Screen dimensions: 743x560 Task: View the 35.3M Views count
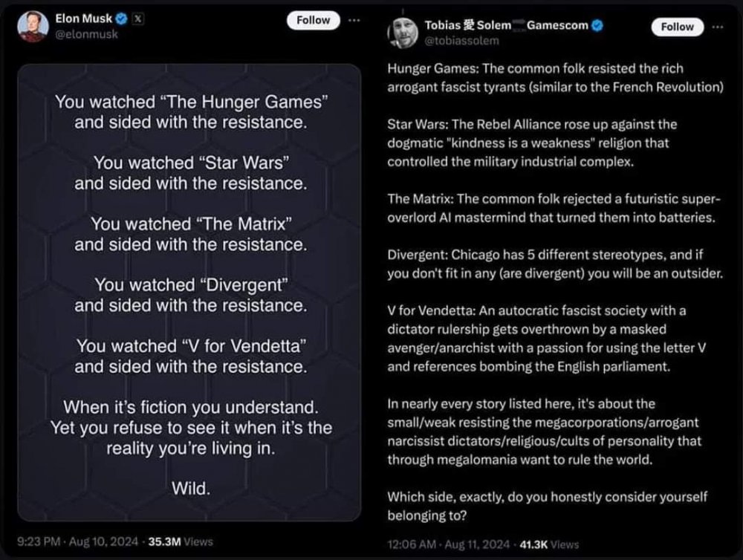click(x=181, y=541)
